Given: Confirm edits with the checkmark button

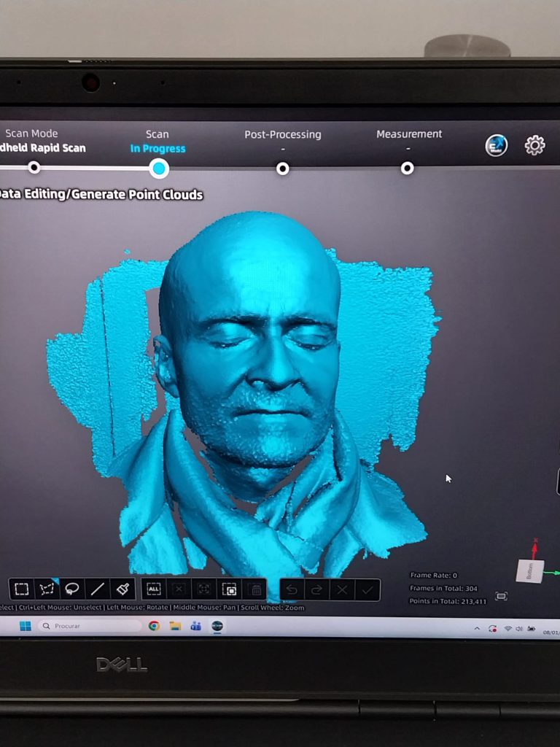Looking at the screenshot, I should point(367,589).
